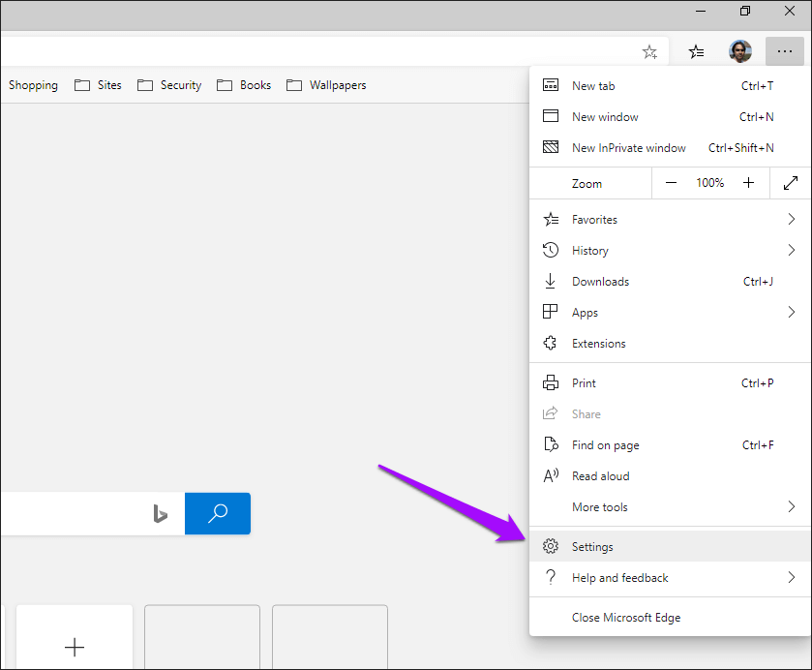Select New InPrivate window

628,148
